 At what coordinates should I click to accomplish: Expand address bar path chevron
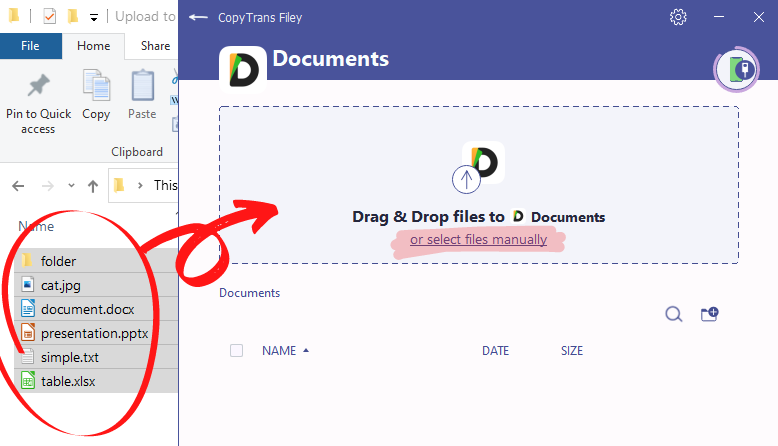[x=140, y=186]
